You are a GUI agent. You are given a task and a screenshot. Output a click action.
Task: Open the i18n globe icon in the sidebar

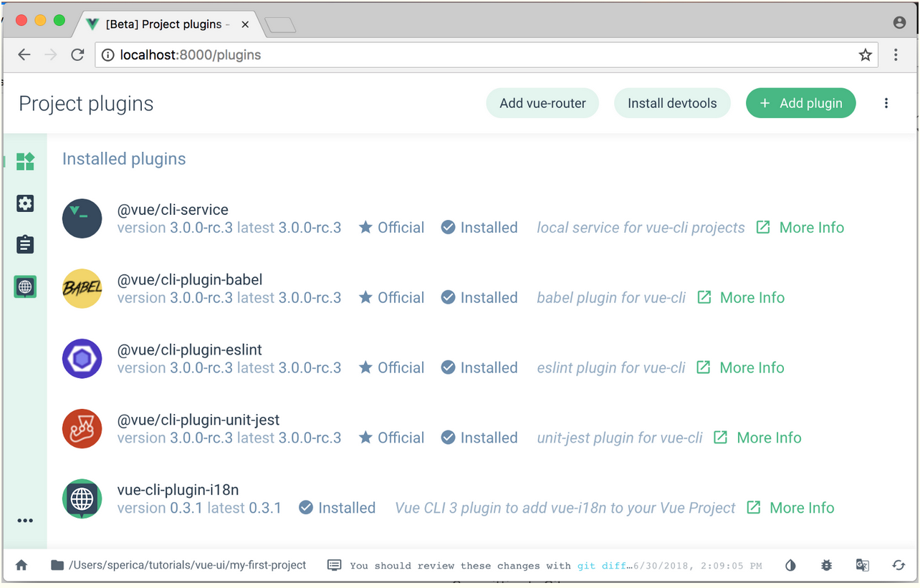point(25,287)
